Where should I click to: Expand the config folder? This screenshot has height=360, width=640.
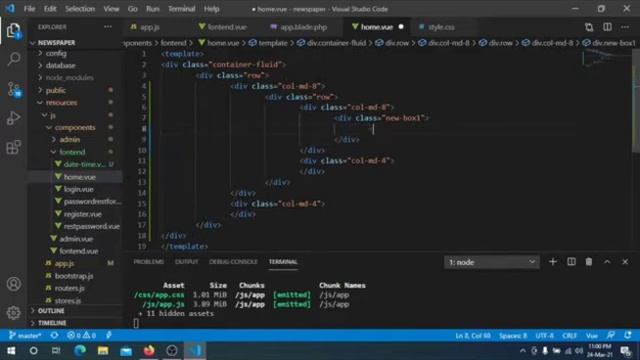point(56,53)
